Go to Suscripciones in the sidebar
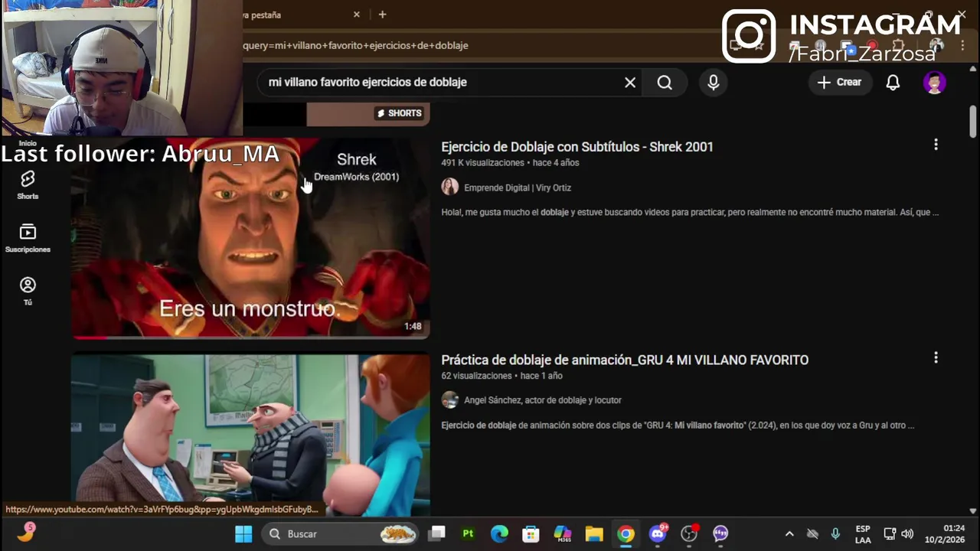Image resolution: width=980 pixels, height=551 pixels. 28,238
